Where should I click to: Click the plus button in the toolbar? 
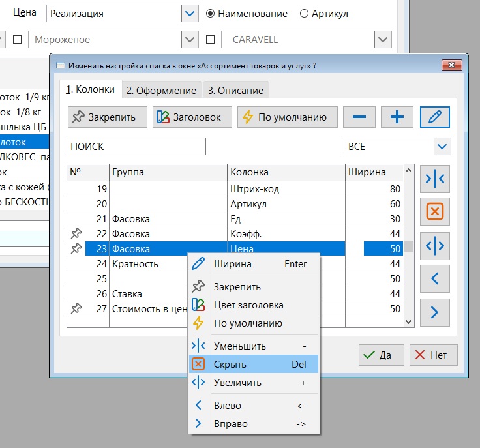pos(397,117)
